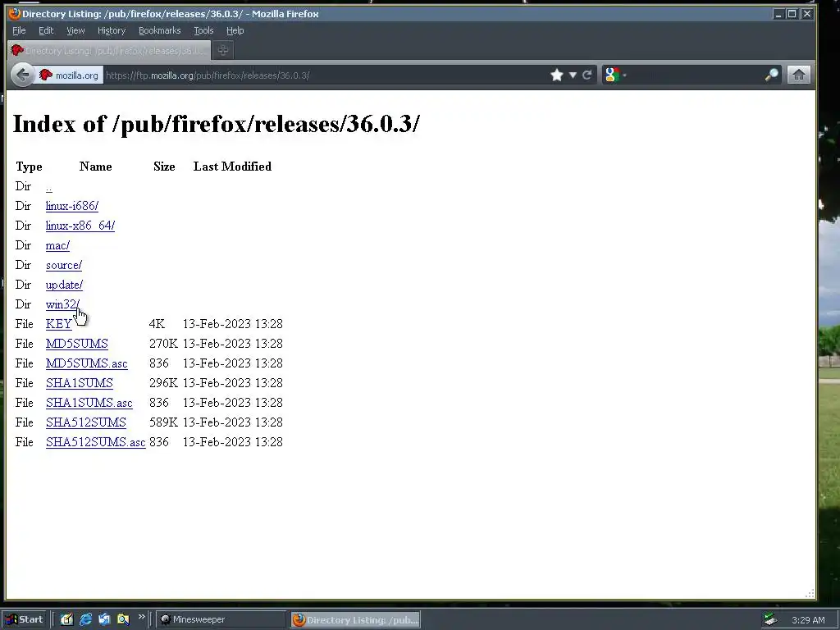Expand the quick launch overflow chevron

141,617
